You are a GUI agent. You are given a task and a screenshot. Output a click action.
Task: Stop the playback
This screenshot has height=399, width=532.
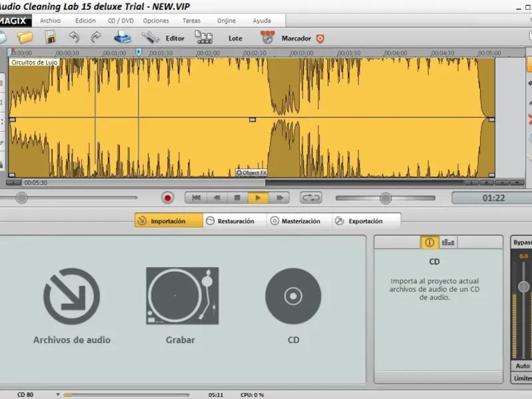click(237, 198)
